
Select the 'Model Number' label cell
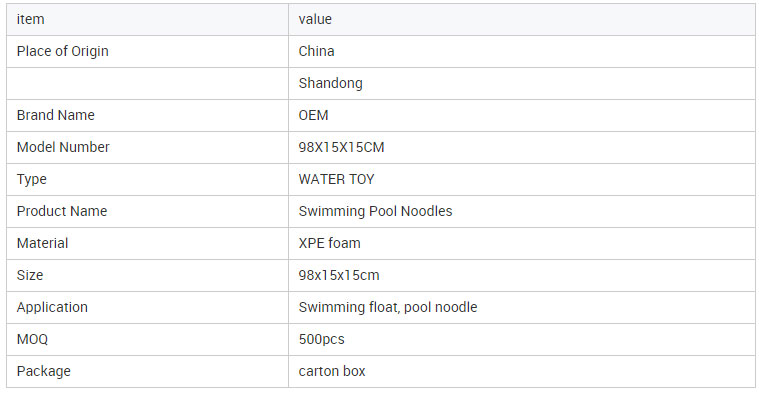(x=147, y=147)
